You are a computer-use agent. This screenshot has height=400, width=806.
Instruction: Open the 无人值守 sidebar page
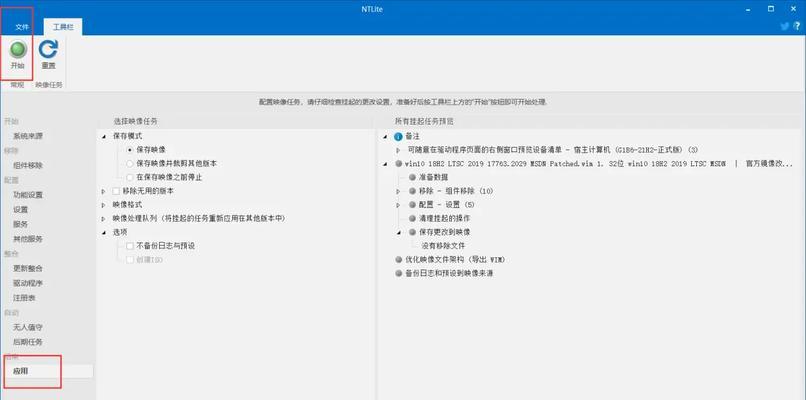pos(28,327)
